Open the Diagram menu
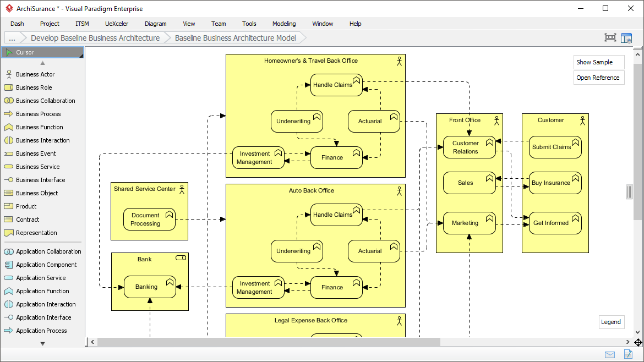644x362 pixels. [156, 24]
